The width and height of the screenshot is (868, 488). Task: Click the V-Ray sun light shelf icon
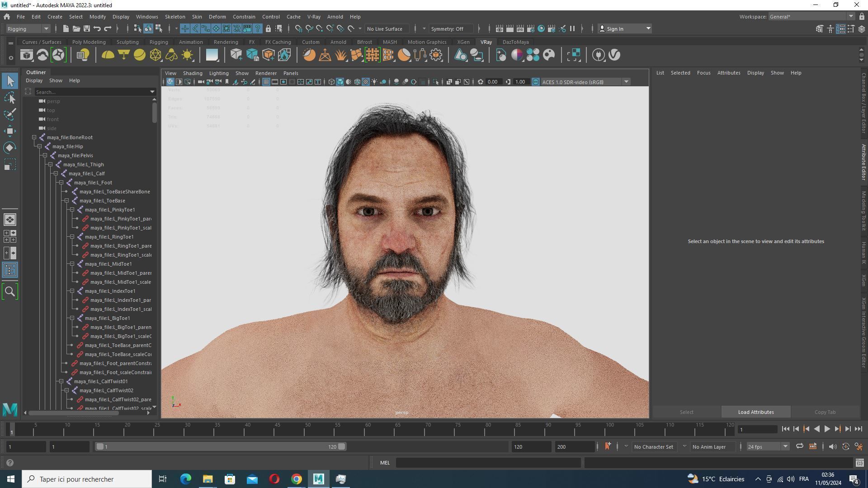(x=187, y=55)
